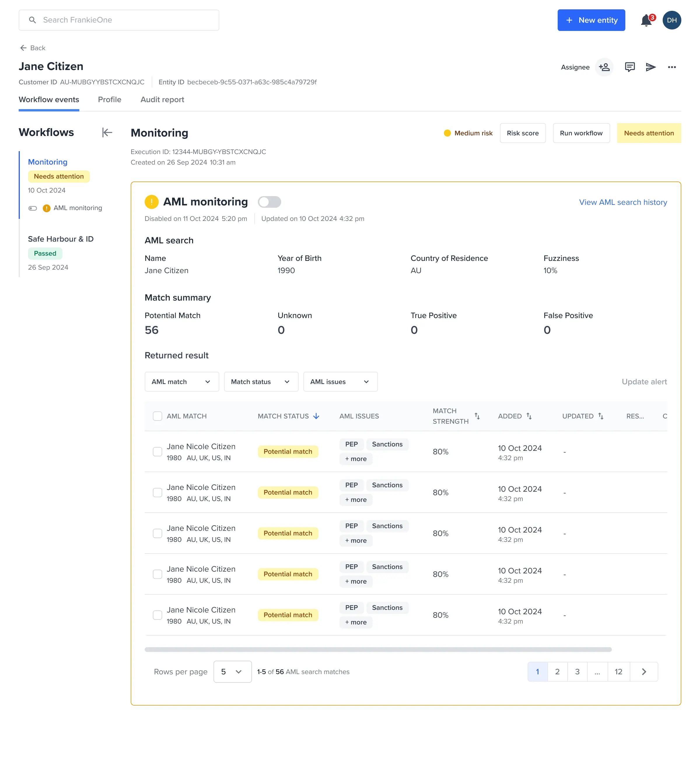
Task: Expand the AML match filter dropdown
Action: click(x=181, y=382)
